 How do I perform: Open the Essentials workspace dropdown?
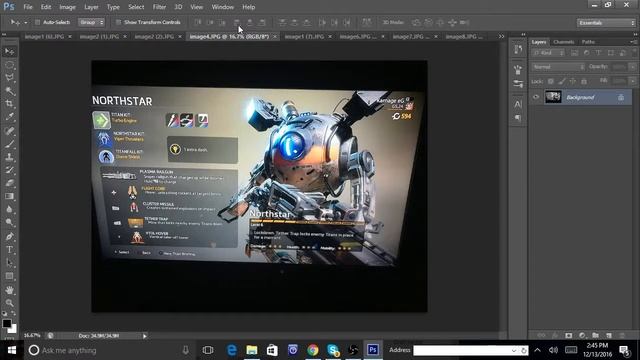coord(606,23)
